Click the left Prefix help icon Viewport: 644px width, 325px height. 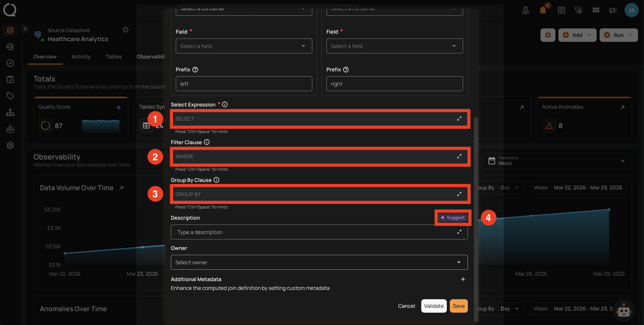[x=195, y=70]
